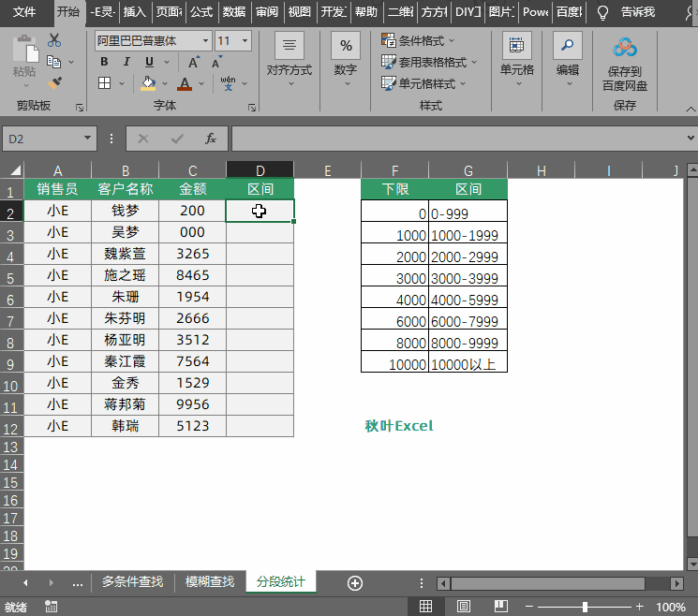
Task: Expand the font size dropdown
Action: tap(245, 41)
